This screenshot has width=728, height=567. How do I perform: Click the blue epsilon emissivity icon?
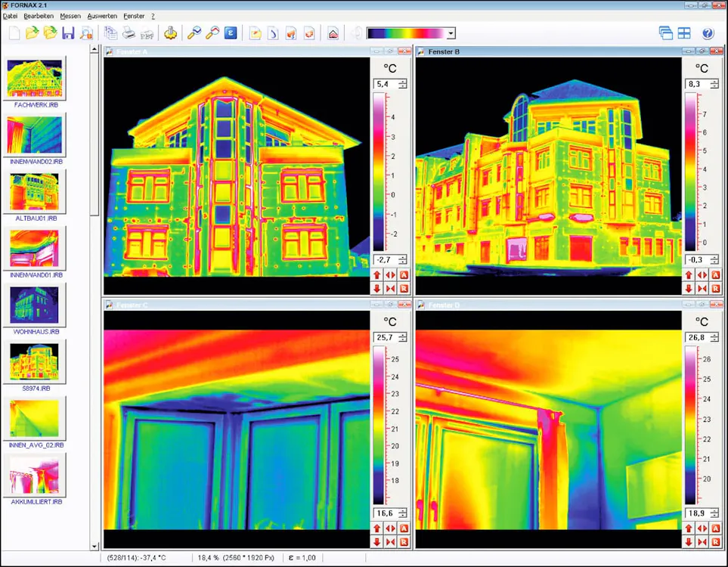[231, 33]
